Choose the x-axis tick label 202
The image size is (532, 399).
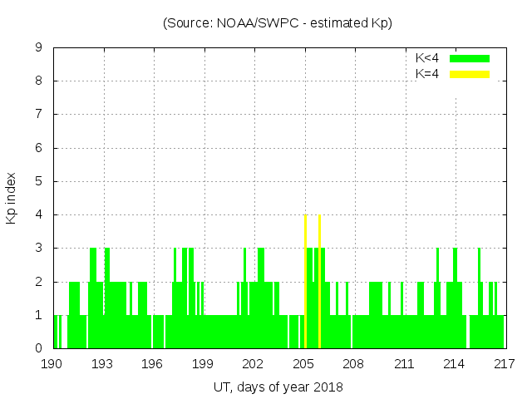[x=254, y=363]
